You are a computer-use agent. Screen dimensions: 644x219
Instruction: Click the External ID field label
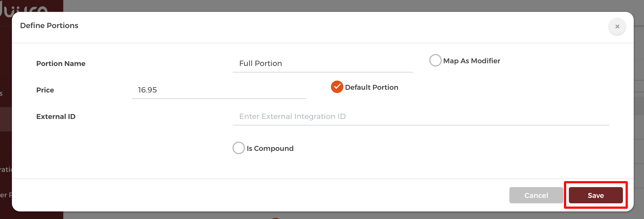pyautogui.click(x=56, y=117)
